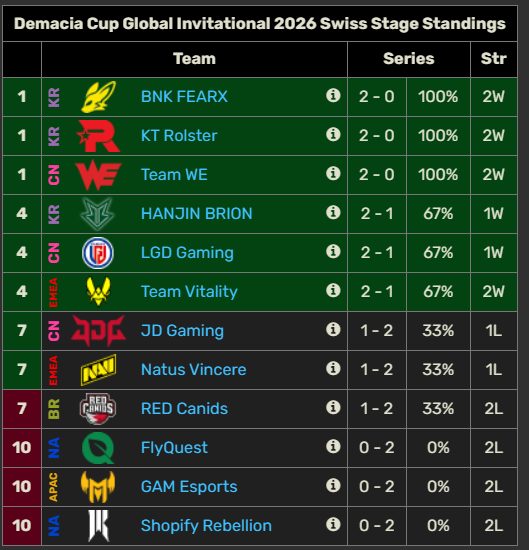Open the Shopify Rebellion team link
The height and width of the screenshot is (550, 529).
pyautogui.click(x=206, y=526)
